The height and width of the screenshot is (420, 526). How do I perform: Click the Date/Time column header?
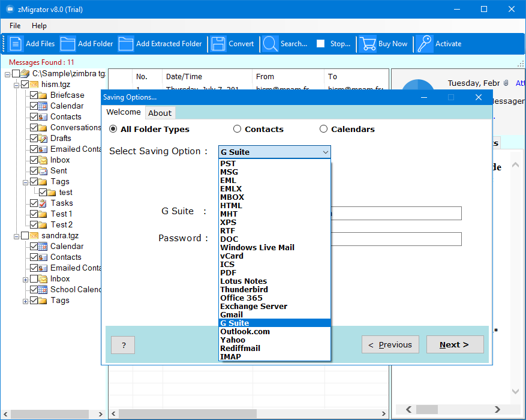tap(207, 77)
